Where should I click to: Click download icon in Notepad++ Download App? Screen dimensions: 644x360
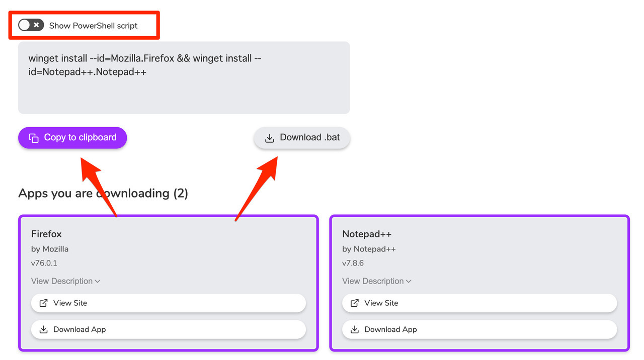(355, 329)
